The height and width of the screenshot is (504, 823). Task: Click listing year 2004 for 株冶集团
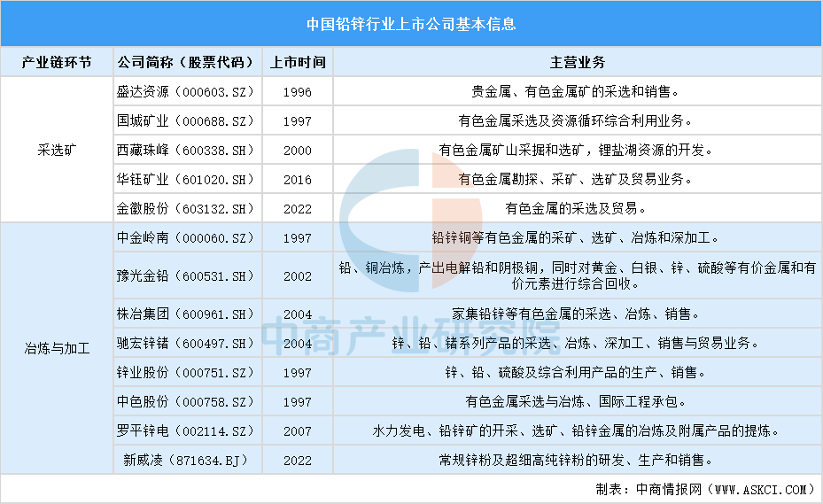[x=298, y=314]
